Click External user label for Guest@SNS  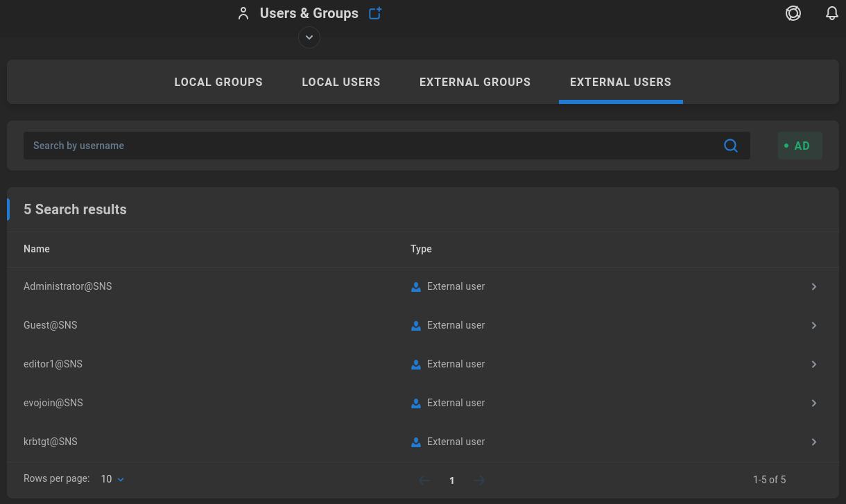point(456,325)
